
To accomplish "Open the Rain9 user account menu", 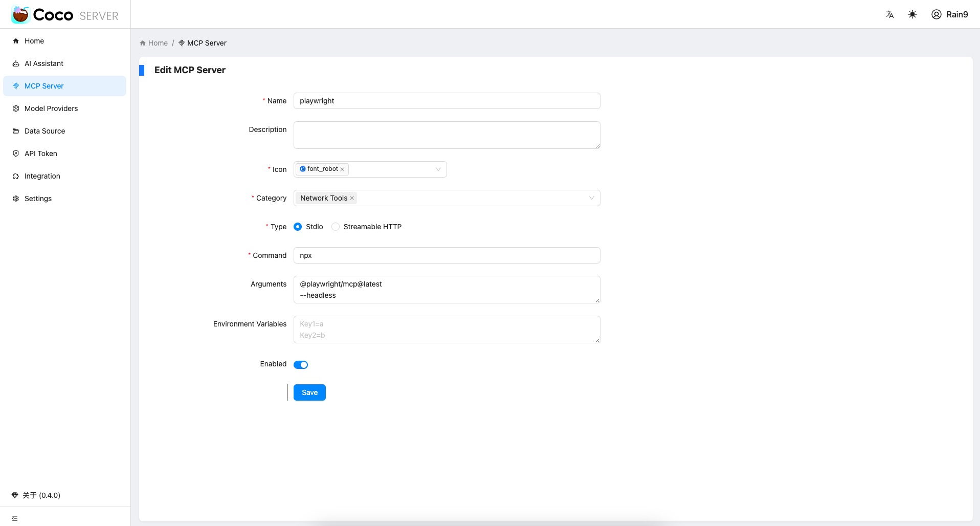I will click(x=950, y=14).
